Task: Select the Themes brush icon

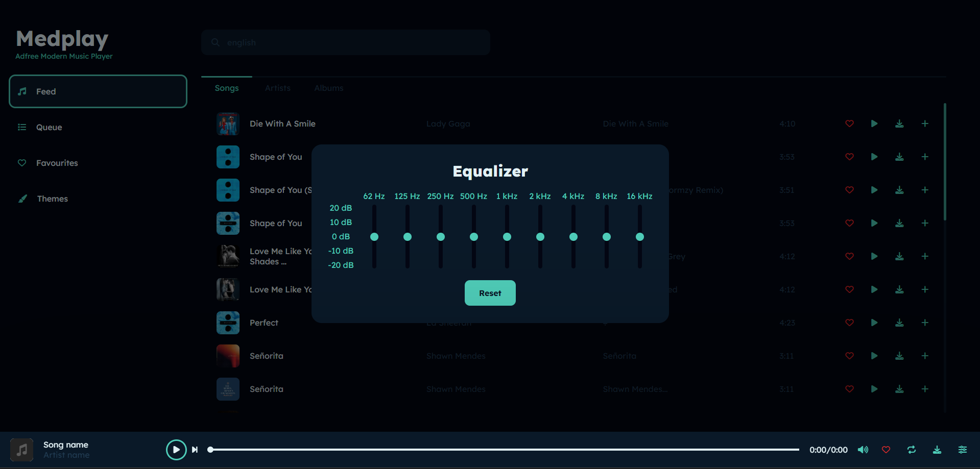Action: pyautogui.click(x=22, y=199)
